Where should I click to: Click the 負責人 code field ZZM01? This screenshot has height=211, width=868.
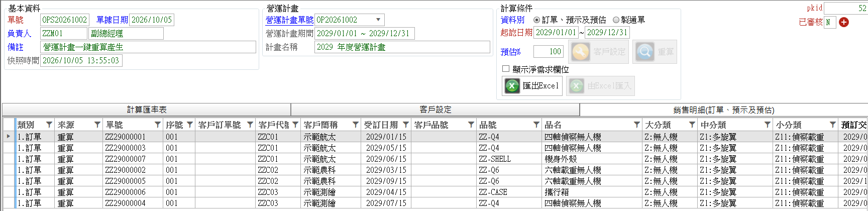(x=63, y=34)
